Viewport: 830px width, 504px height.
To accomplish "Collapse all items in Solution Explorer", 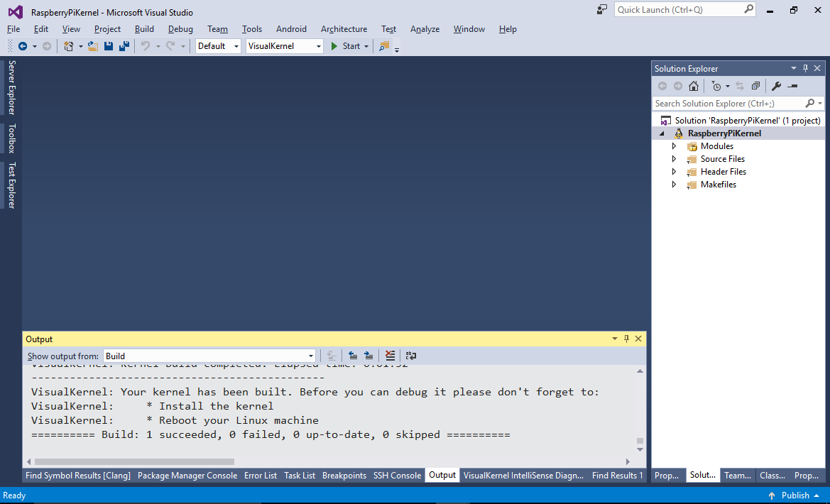I will [755, 86].
